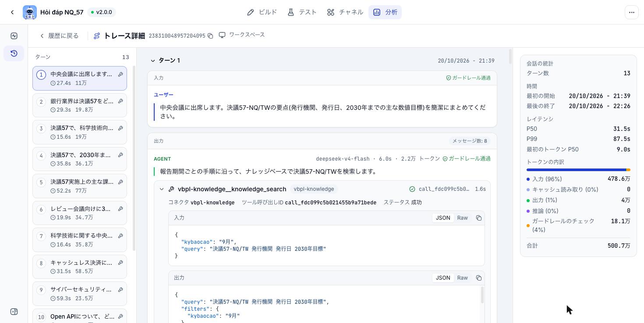Viewport: 644px width, 323px height.
Task: Toggle the sidebar panel icon at bottom left
Action: coord(14,312)
